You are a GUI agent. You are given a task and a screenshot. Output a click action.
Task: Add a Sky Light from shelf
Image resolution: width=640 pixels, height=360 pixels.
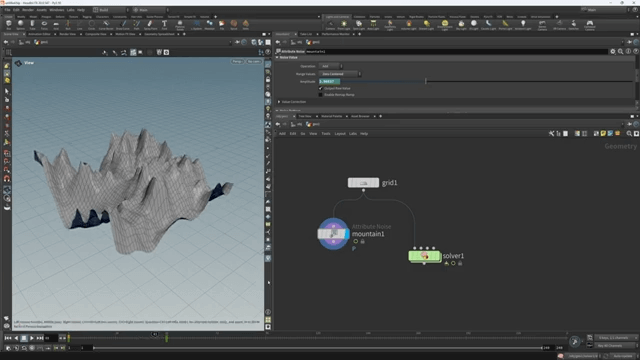click(461, 25)
